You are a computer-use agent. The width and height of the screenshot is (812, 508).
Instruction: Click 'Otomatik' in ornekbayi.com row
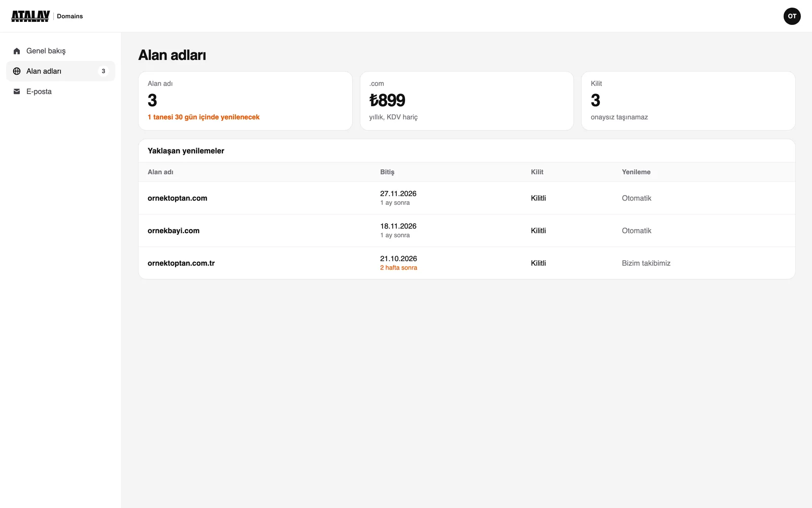point(636,231)
